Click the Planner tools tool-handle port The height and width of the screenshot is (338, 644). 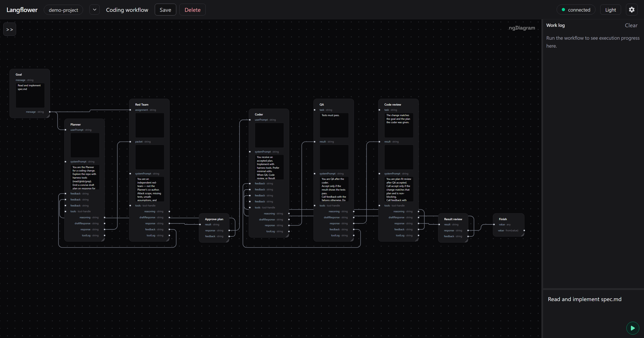point(65,211)
